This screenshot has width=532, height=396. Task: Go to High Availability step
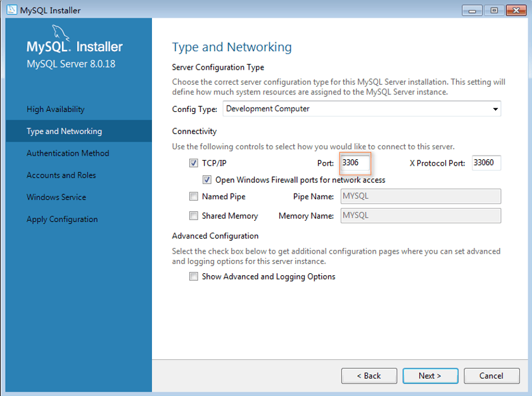[56, 109]
